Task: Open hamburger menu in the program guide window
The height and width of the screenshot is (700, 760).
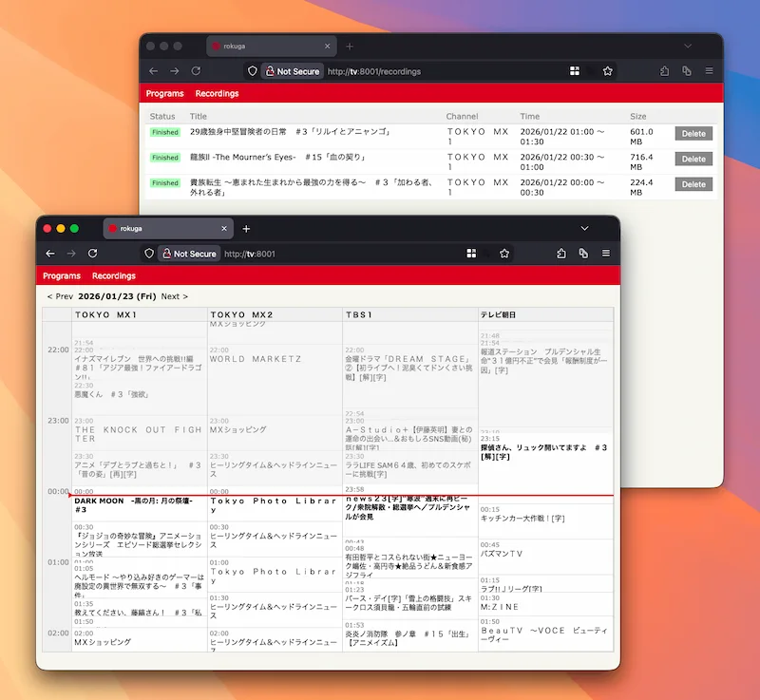Action: point(605,254)
